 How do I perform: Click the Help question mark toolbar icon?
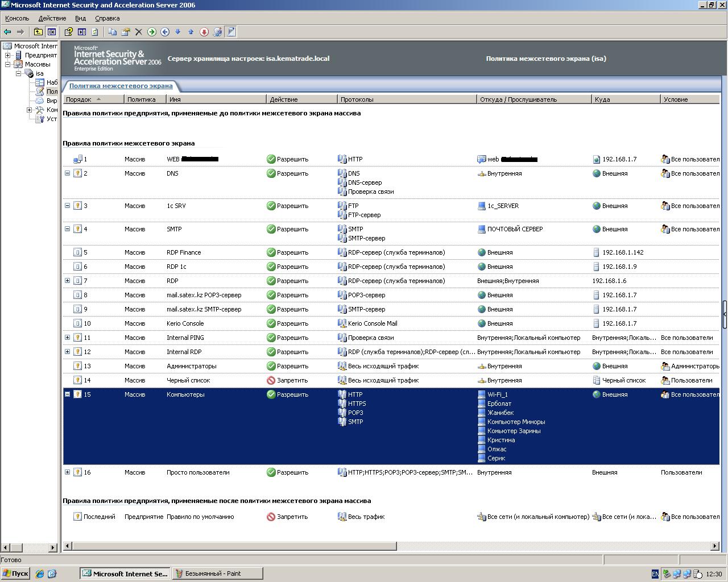click(69, 32)
